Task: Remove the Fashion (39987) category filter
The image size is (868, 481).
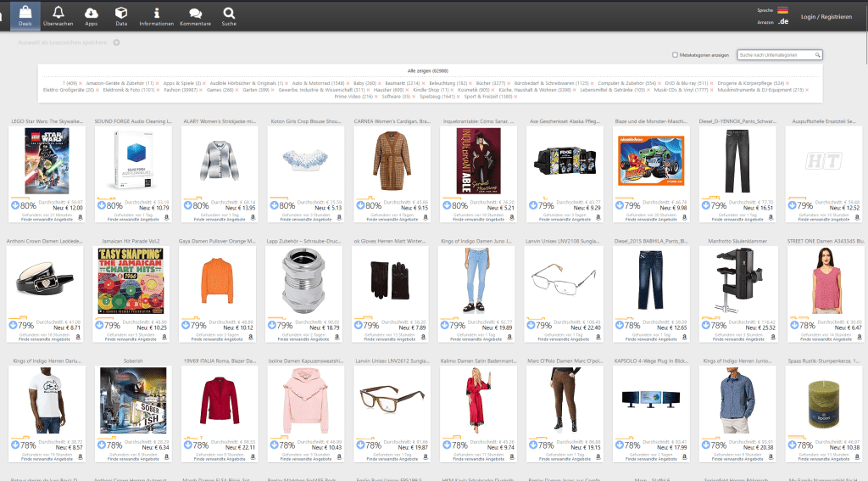Action: 201,90
